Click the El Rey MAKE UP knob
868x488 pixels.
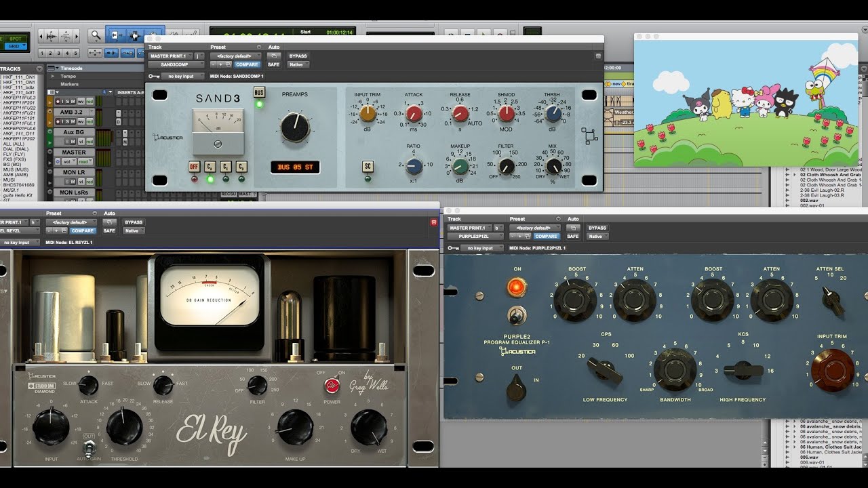(296, 427)
